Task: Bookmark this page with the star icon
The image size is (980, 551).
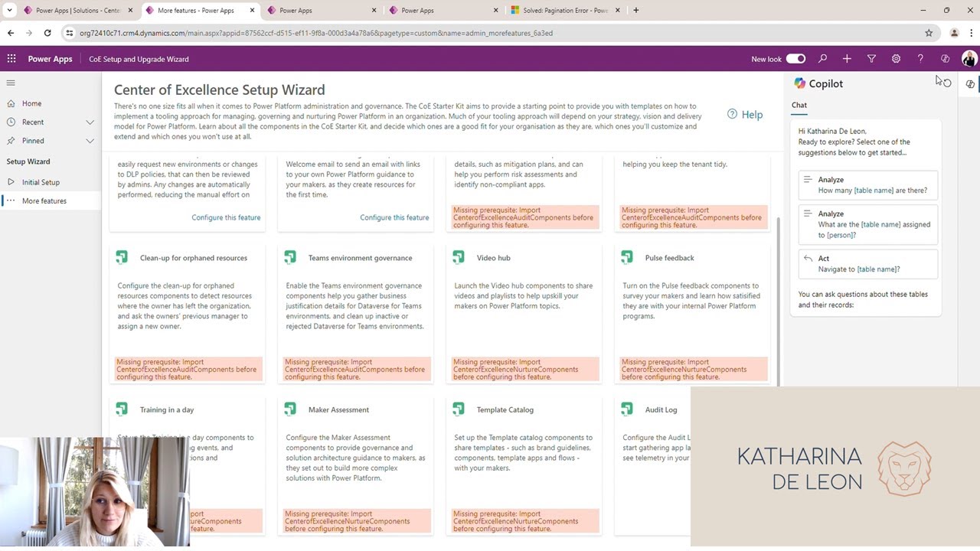Action: coord(929,33)
